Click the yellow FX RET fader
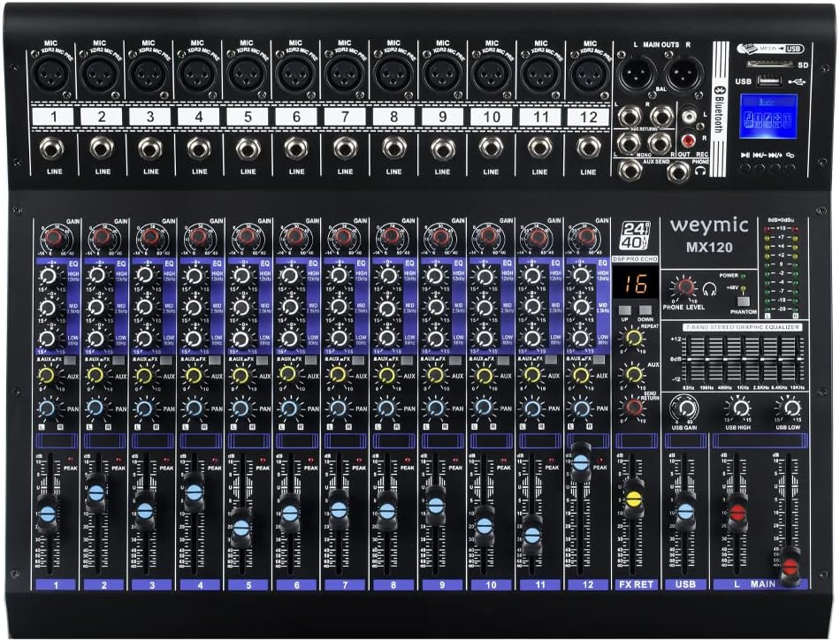The width and height of the screenshot is (840, 641). 633,500
